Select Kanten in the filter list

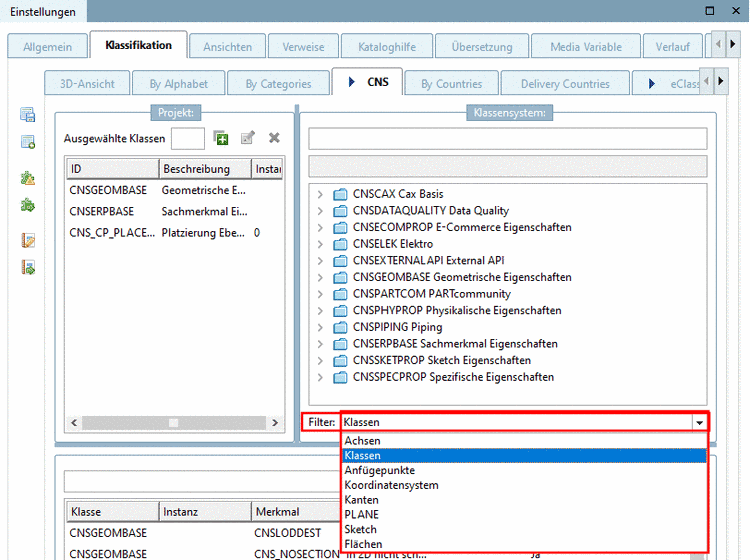[x=525, y=500]
